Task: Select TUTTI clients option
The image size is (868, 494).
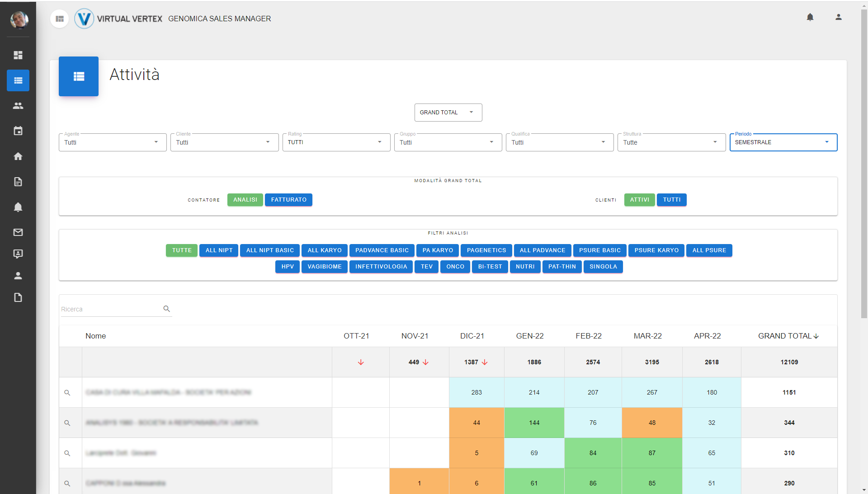Action: tap(671, 200)
